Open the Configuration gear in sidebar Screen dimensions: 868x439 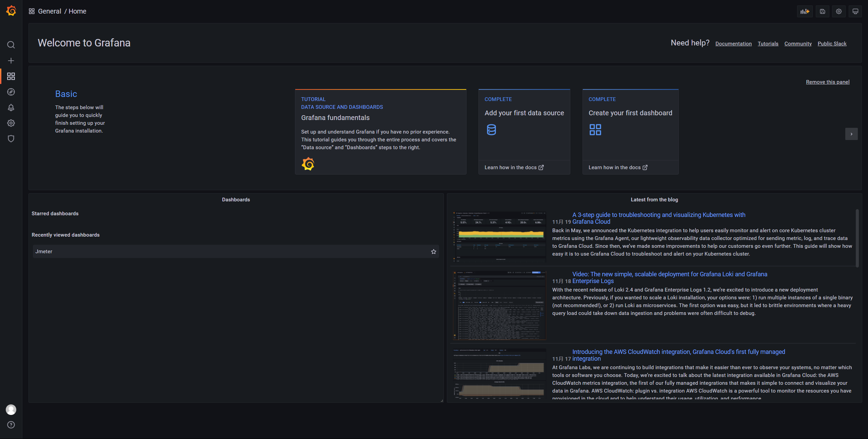(11, 123)
